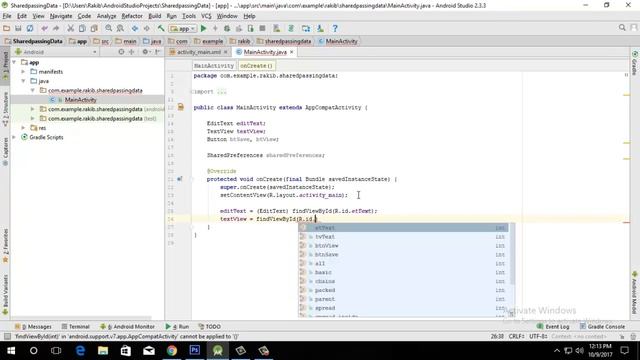Click the Stop square icon
Viewport: 640px width, 360px height.
(x=262, y=28)
